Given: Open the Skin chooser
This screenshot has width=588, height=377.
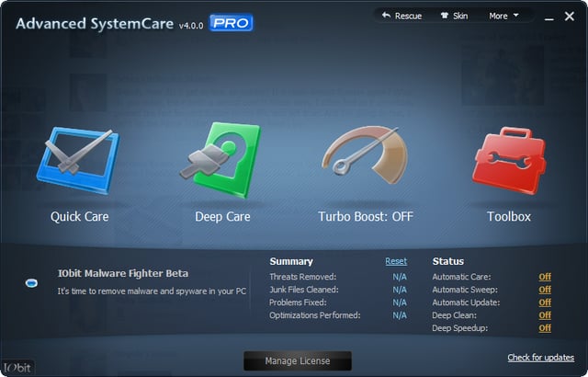Looking at the screenshot, I should pos(454,16).
